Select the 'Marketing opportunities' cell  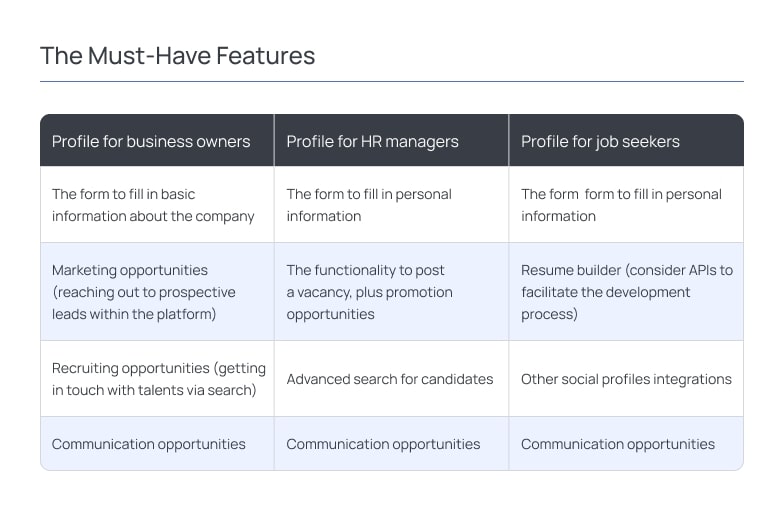157,292
